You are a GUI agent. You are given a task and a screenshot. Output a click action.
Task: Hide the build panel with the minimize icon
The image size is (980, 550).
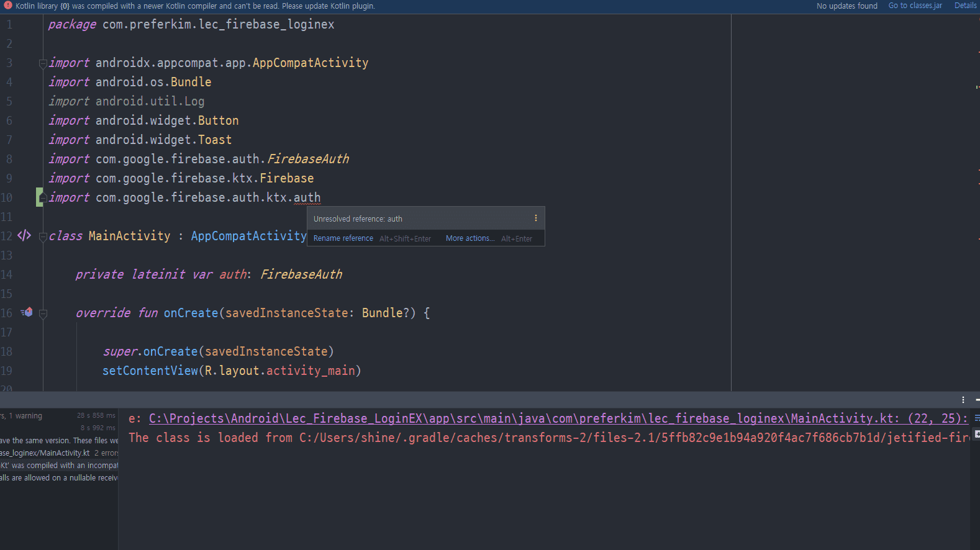pyautogui.click(x=977, y=400)
